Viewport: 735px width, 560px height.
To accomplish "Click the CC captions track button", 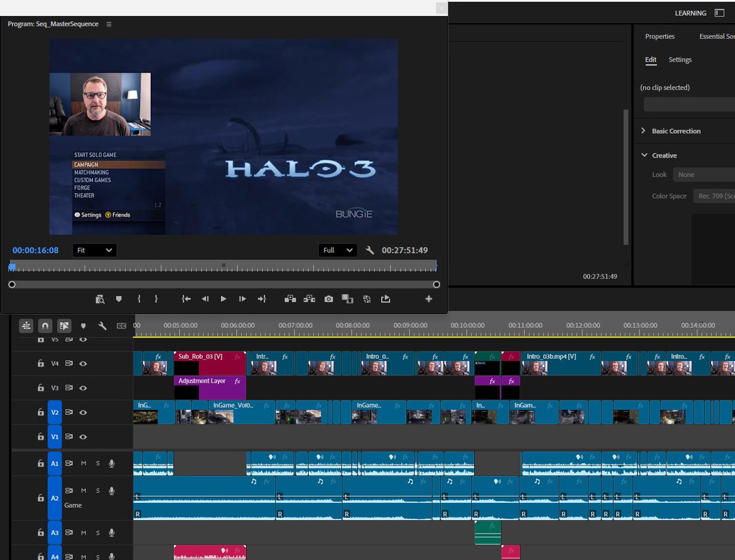I will pos(121,326).
